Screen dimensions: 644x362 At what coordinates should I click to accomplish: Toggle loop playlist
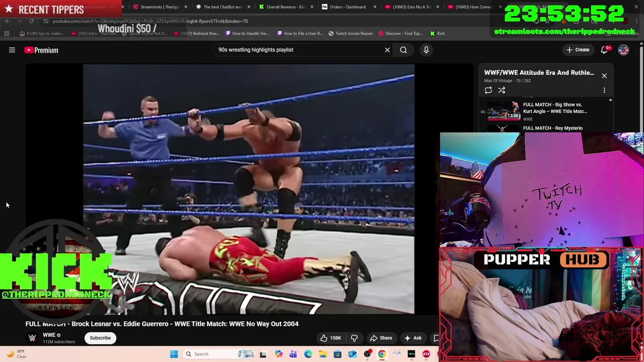[x=488, y=90]
